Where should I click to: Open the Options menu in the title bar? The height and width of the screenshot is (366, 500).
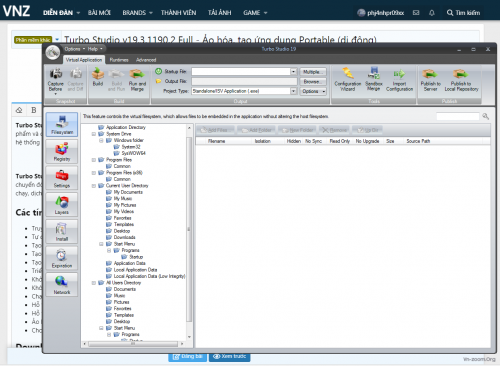click(x=75, y=49)
